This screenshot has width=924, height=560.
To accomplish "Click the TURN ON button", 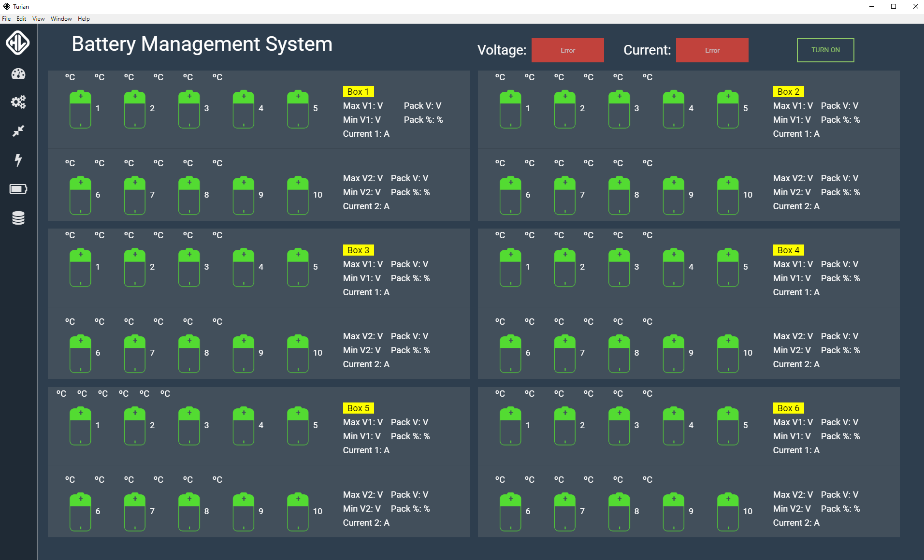I will (825, 50).
